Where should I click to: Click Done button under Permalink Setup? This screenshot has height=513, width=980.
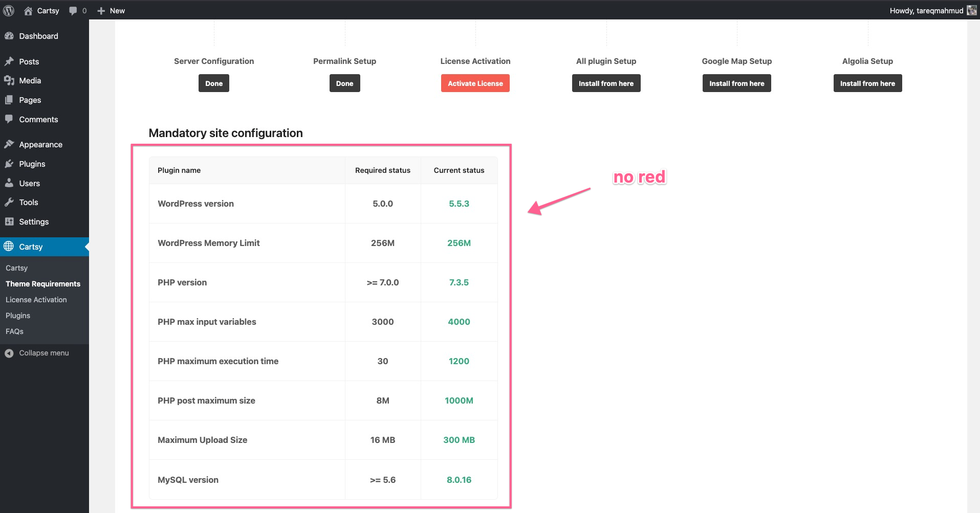[x=344, y=83]
